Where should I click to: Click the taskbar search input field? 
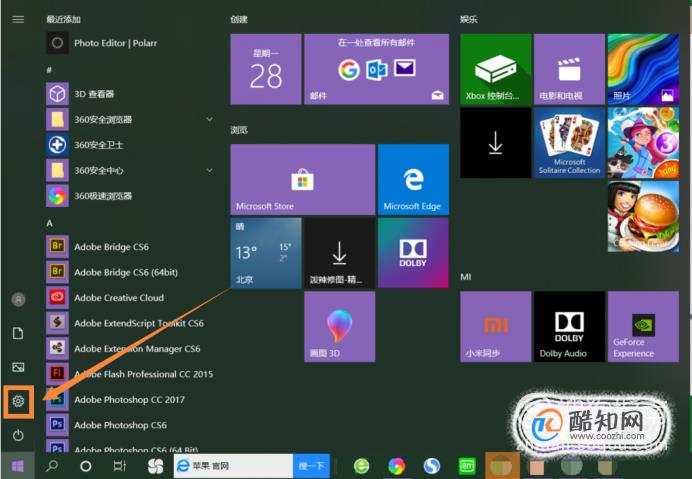(233, 466)
